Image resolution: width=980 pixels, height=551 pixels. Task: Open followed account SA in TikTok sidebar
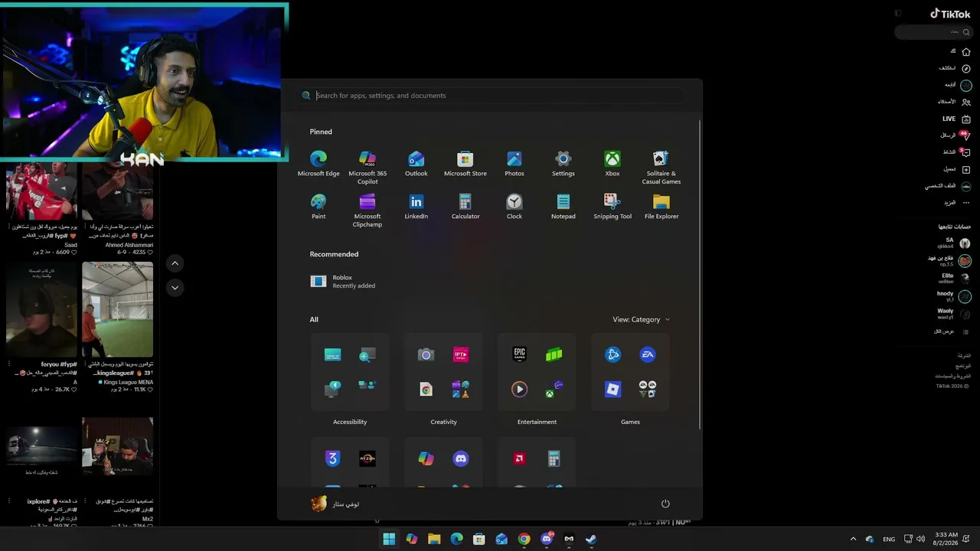pos(954,243)
